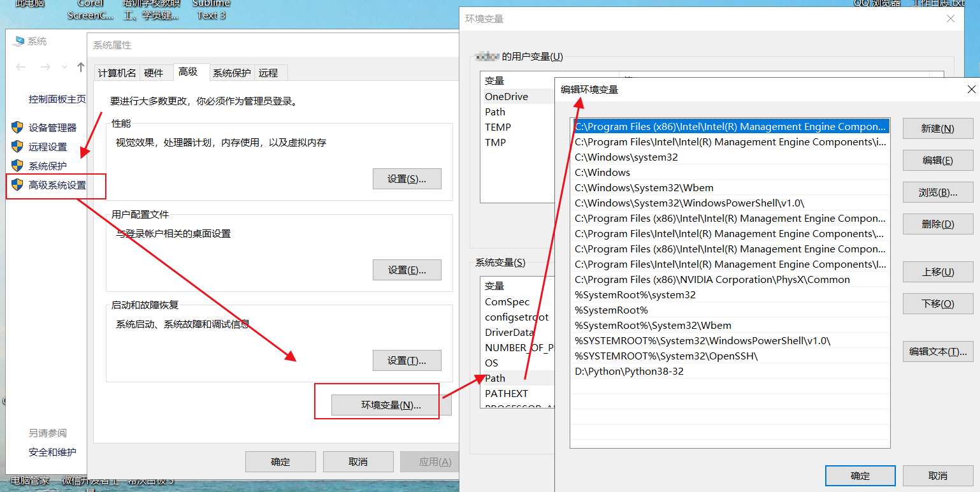Image resolution: width=980 pixels, height=492 pixels.
Task: Go back using the left arrow in 系统 window
Action: 21,67
